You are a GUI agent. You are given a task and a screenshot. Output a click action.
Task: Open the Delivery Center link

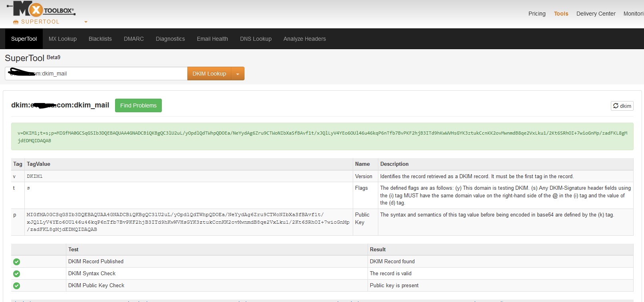click(596, 14)
